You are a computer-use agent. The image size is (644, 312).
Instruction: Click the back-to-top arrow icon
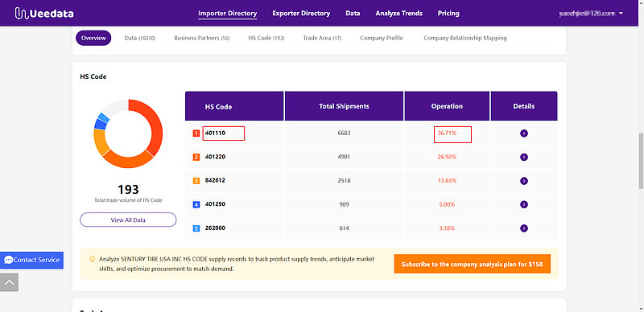coord(9,282)
